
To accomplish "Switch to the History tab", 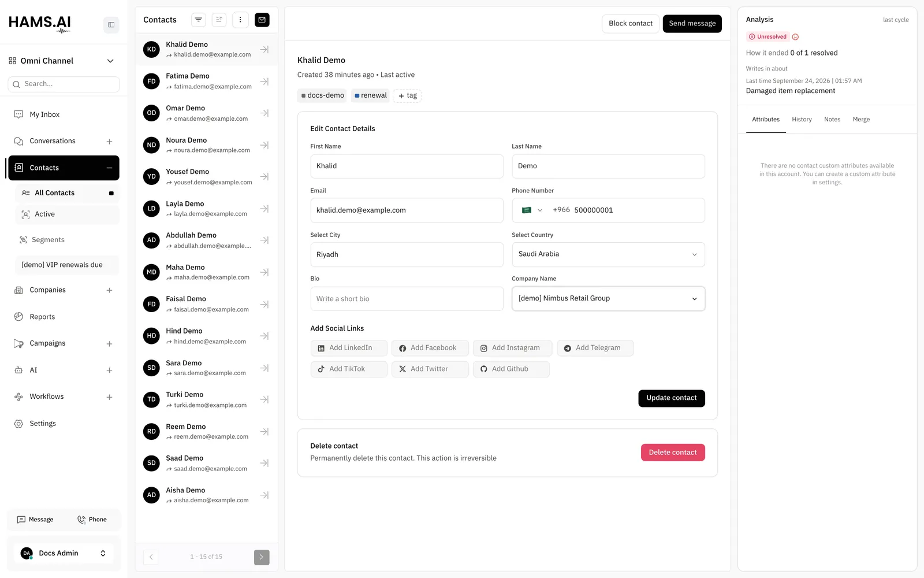I will [802, 120].
